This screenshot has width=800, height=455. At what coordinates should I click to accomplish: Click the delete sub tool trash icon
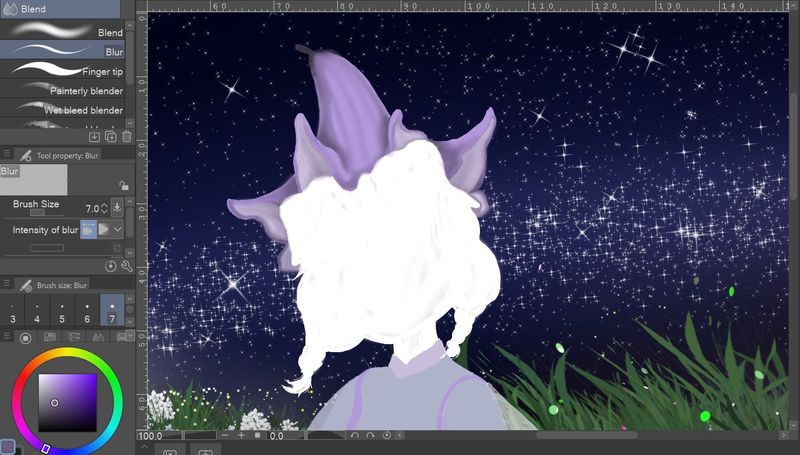(126, 136)
